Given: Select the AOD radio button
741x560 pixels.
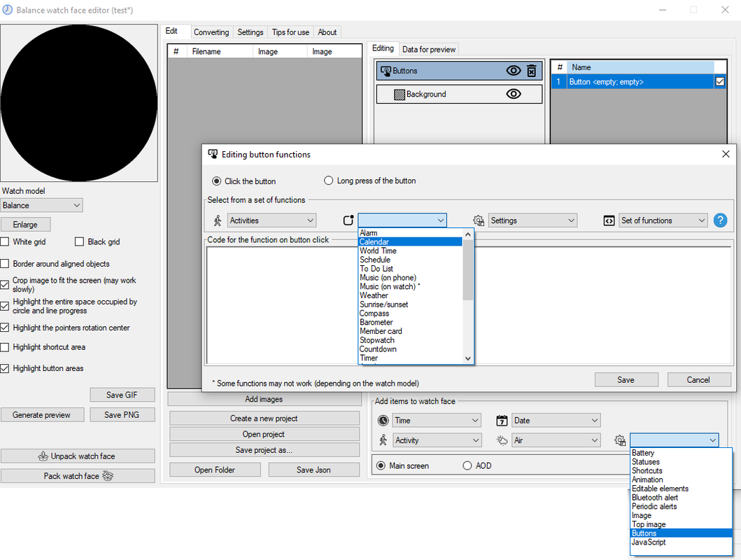Looking at the screenshot, I should pos(467,465).
